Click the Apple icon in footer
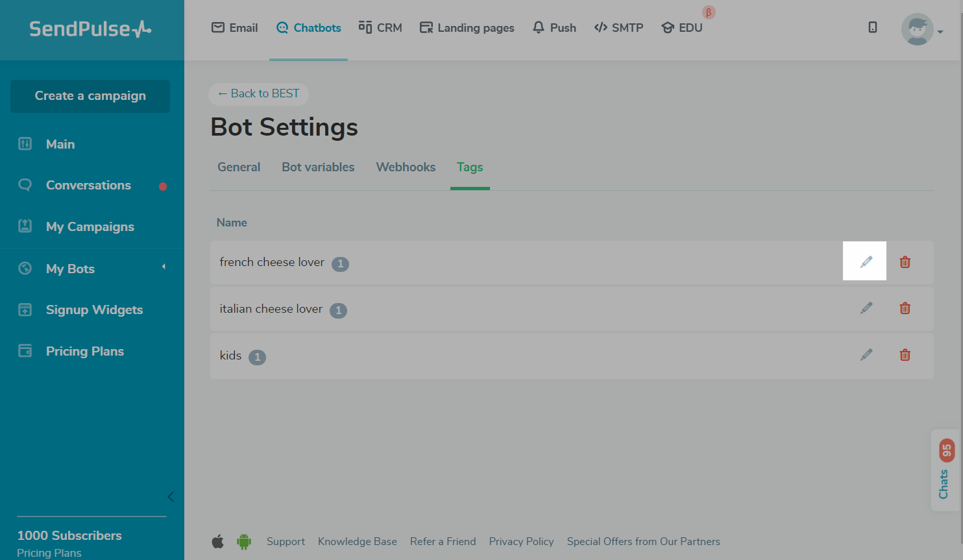The image size is (963, 560). point(218,541)
